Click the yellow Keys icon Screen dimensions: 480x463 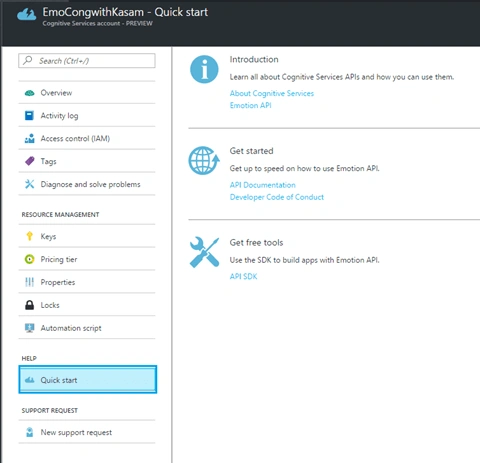[x=29, y=236]
